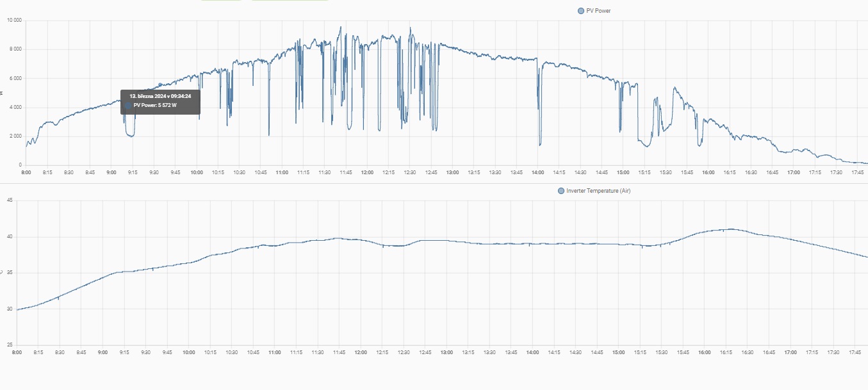Viewport: 868px width, 390px height.
Task: Toggle the Inverter Temperature (Air) series label
Action: click(x=598, y=191)
